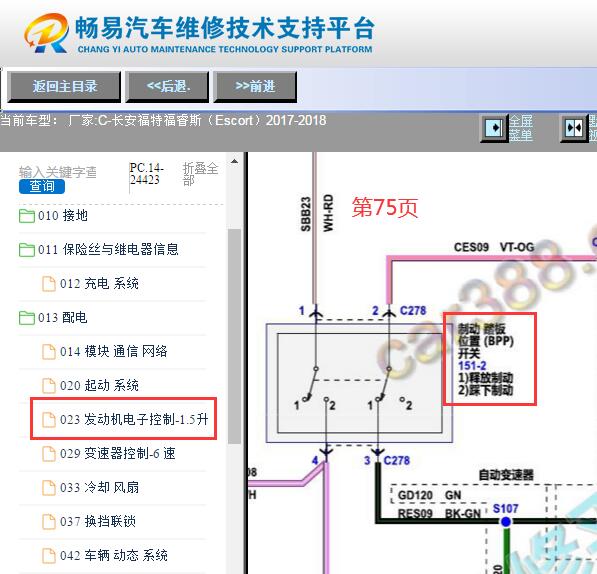Click the SBB23 wire label

[305, 214]
